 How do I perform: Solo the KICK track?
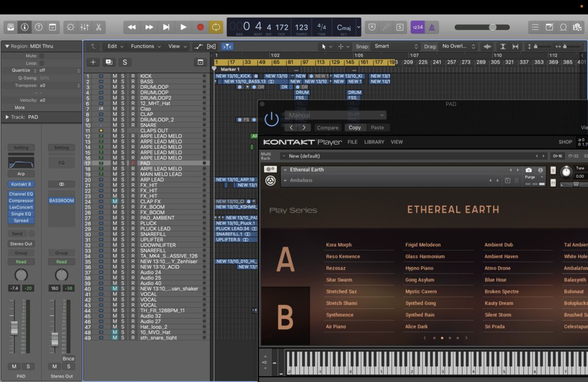(123, 76)
